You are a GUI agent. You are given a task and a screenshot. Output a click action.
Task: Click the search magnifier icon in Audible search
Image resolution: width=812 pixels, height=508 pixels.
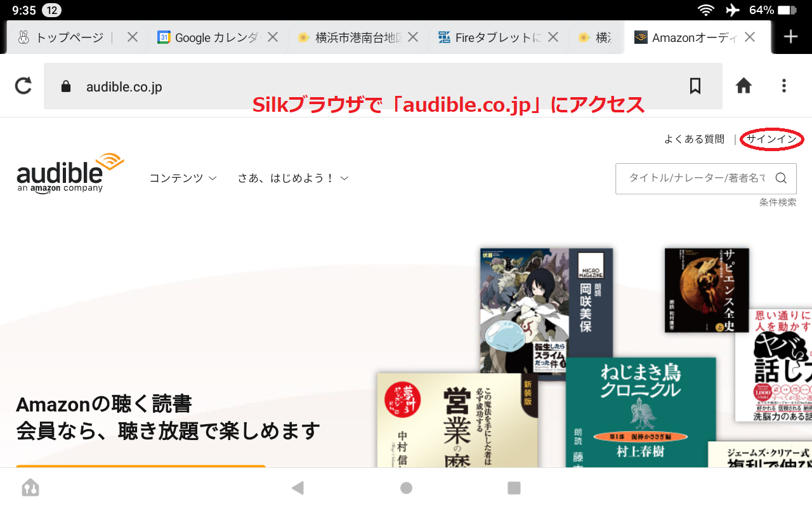point(781,178)
